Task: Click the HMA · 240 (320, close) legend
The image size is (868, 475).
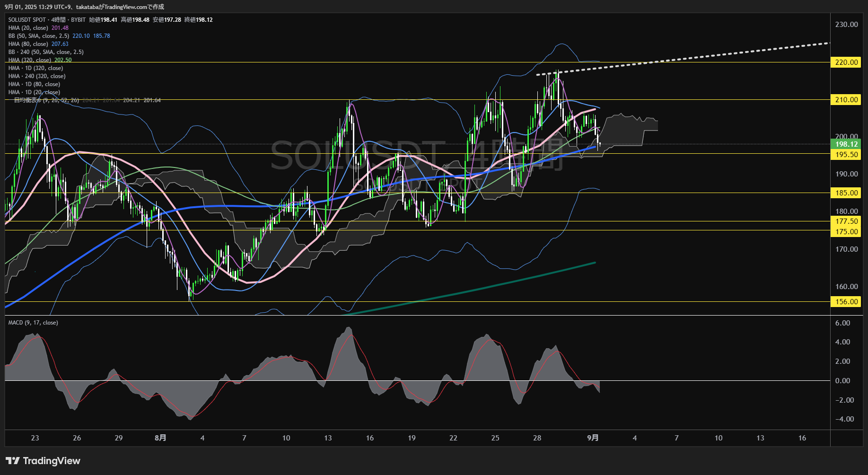Action: 37,76
